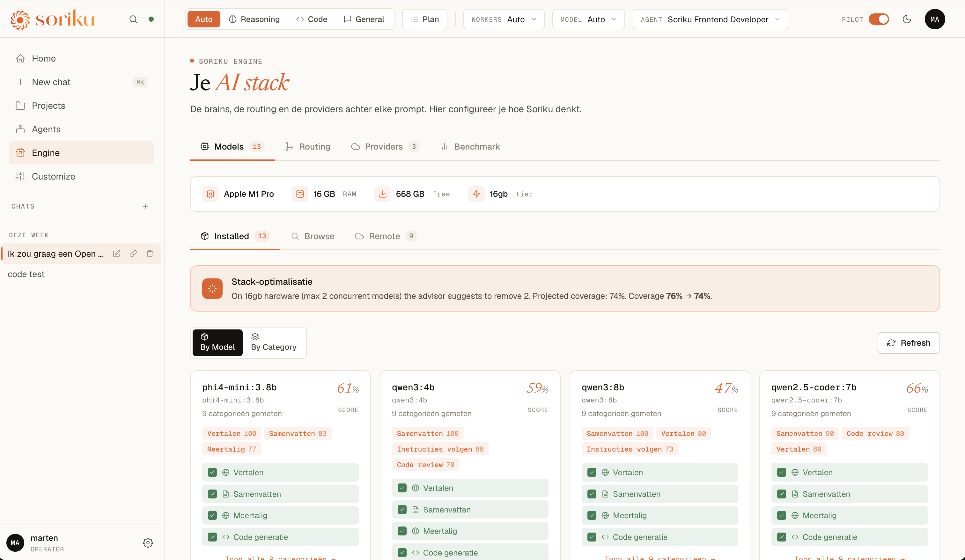Uncheck Meertalig on the qwen3:8b card

pos(592,515)
